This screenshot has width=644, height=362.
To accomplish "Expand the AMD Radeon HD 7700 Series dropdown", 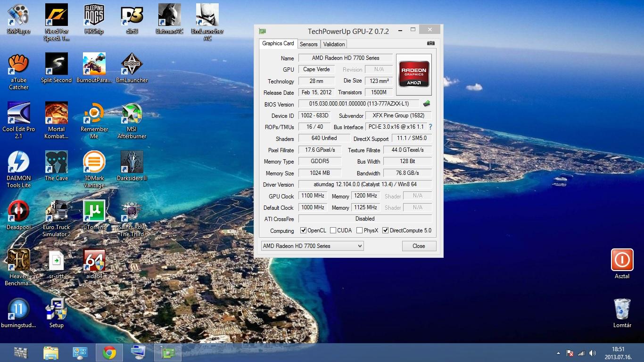I will pos(313,246).
